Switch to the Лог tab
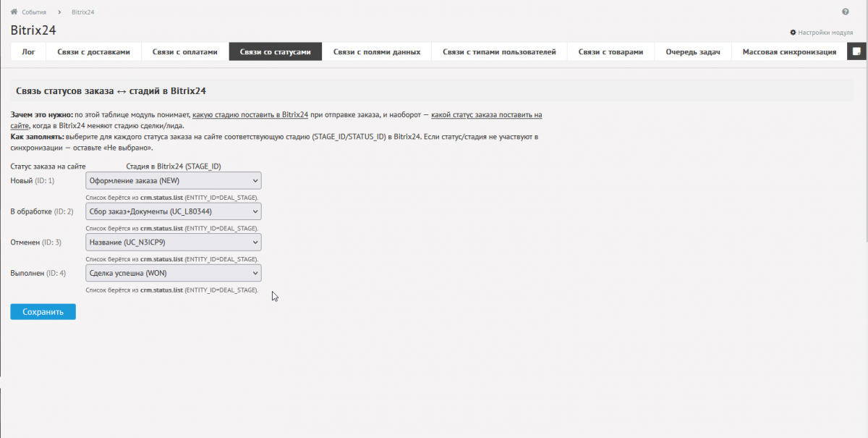Viewport: 868px width, 438px height. coord(29,52)
